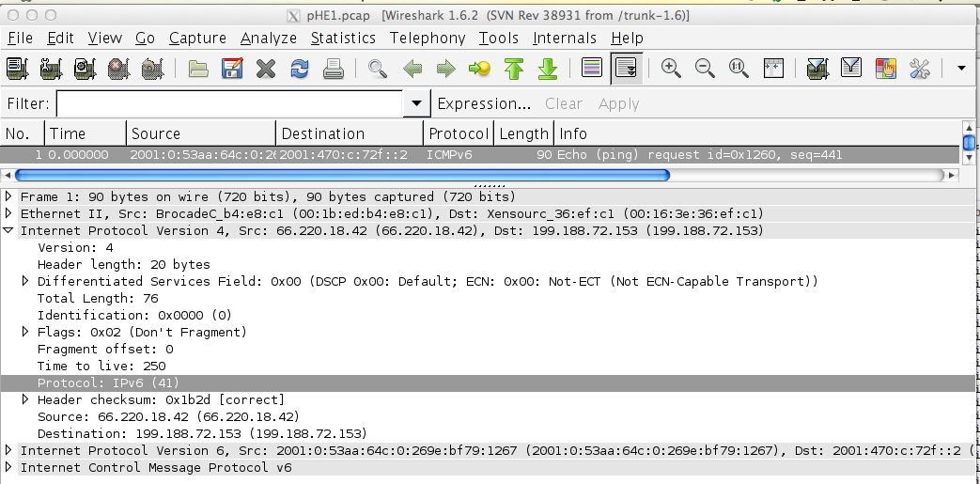Screen dimensions: 980x484
Task: Edit coloring rules icon
Action: pyautogui.click(x=886, y=69)
